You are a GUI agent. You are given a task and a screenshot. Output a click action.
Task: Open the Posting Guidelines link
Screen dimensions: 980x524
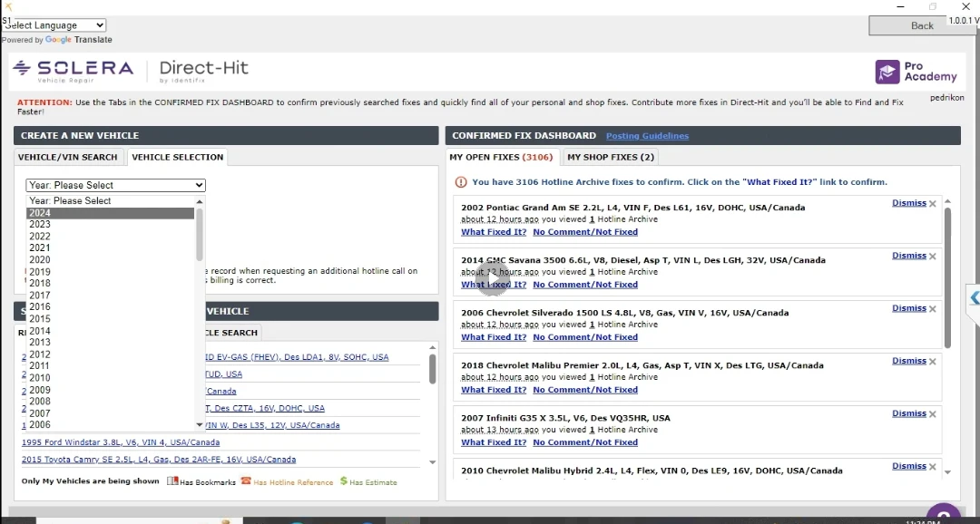pos(647,135)
